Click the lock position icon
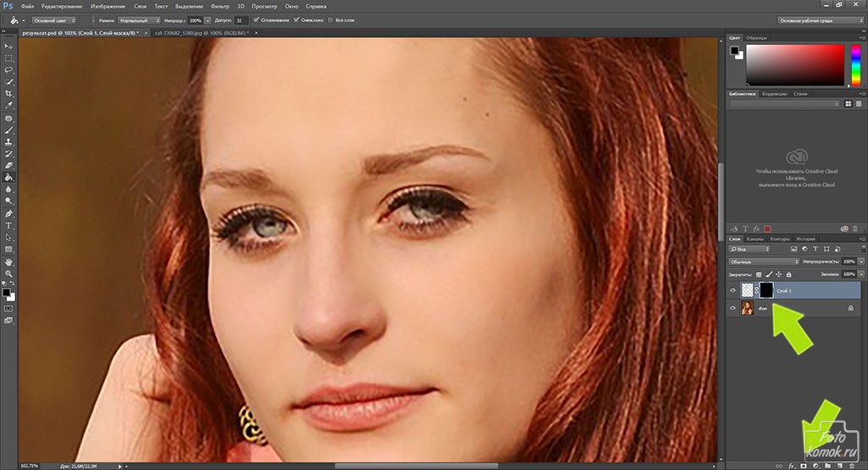This screenshot has width=868, height=470. pyautogui.click(x=781, y=274)
